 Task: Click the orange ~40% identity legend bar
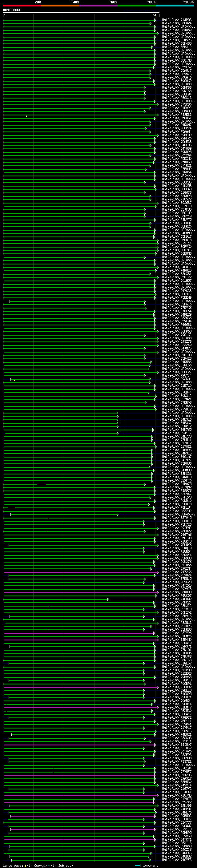pyautogui.click(x=60, y=6)
